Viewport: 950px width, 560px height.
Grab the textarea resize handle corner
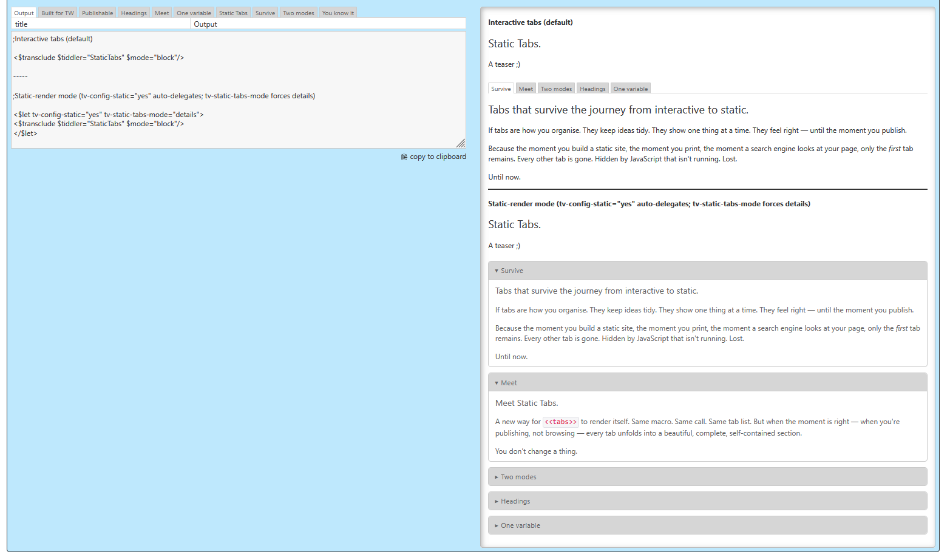(x=461, y=143)
